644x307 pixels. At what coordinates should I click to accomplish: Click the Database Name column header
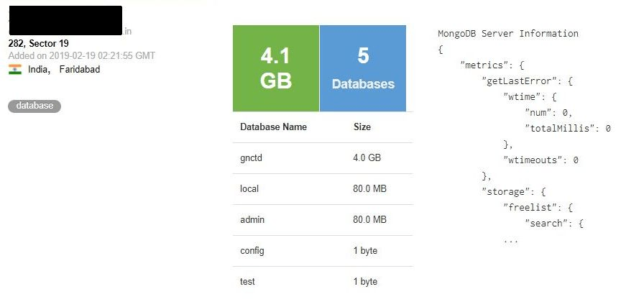click(x=273, y=127)
